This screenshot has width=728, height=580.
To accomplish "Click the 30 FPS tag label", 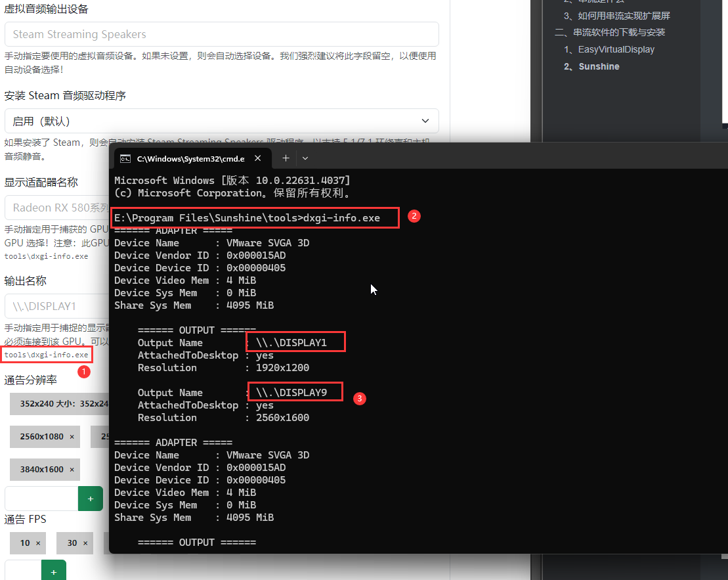I will (72, 543).
